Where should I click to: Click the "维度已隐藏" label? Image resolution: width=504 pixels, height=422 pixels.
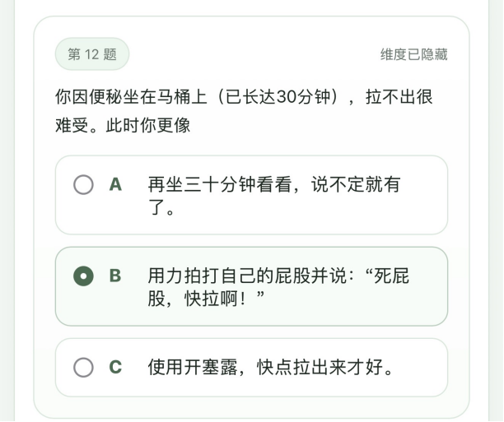pos(413,54)
